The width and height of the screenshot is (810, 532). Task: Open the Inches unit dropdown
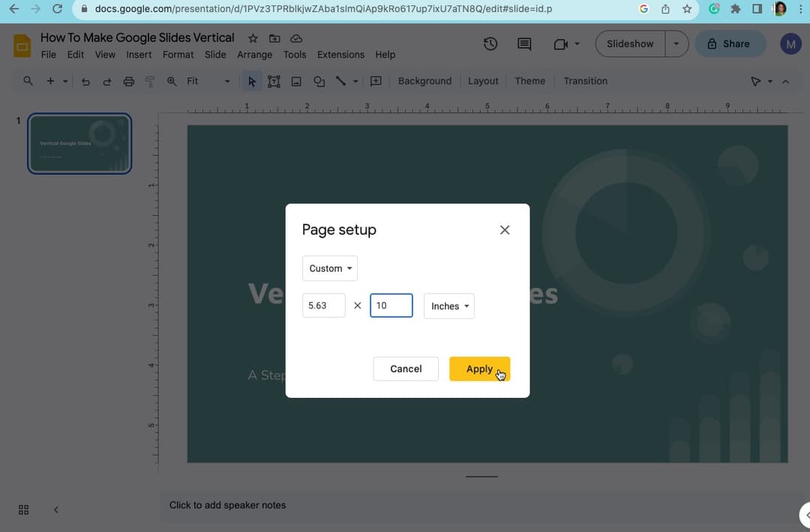click(x=449, y=306)
